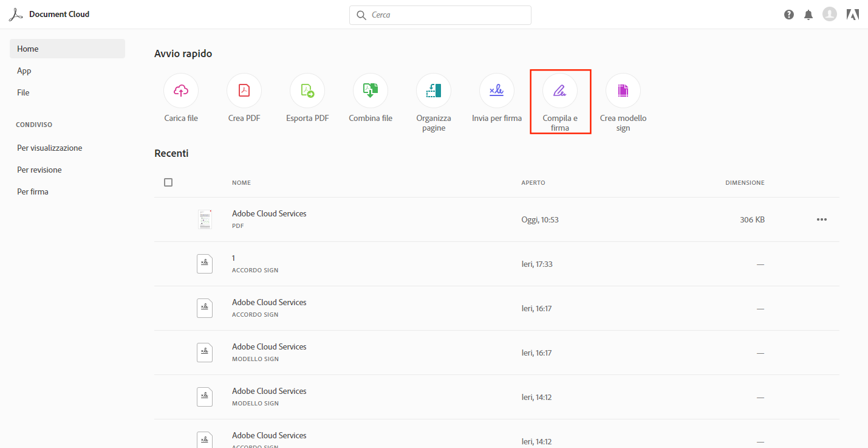Click the "306 KB" size value

tap(752, 219)
